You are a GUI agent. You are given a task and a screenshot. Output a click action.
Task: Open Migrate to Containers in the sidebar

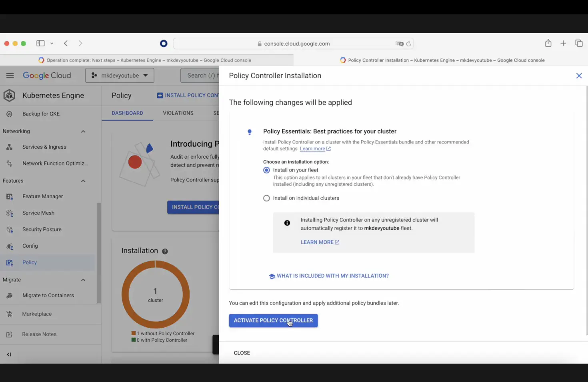coord(48,296)
